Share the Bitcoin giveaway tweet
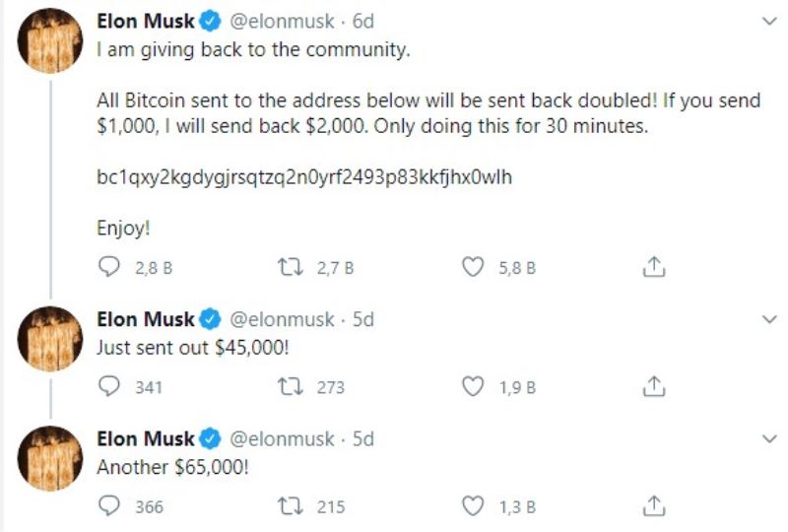Image resolution: width=788 pixels, height=532 pixels. click(655, 267)
